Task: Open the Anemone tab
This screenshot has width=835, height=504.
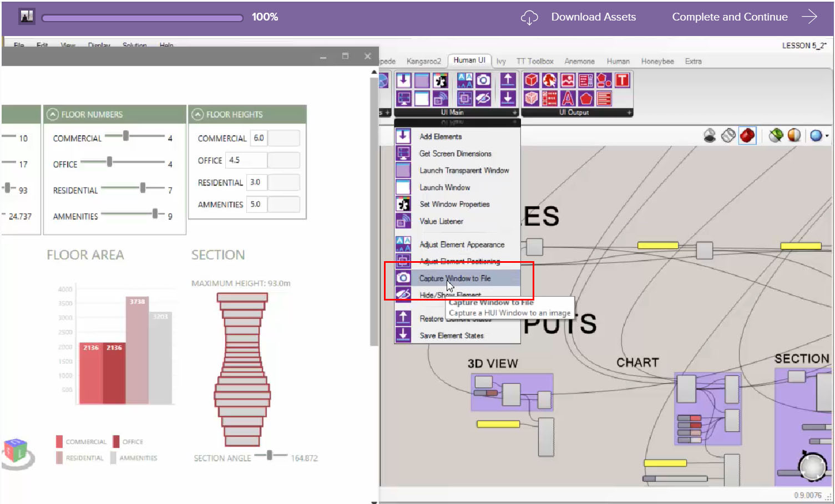Action: [580, 61]
